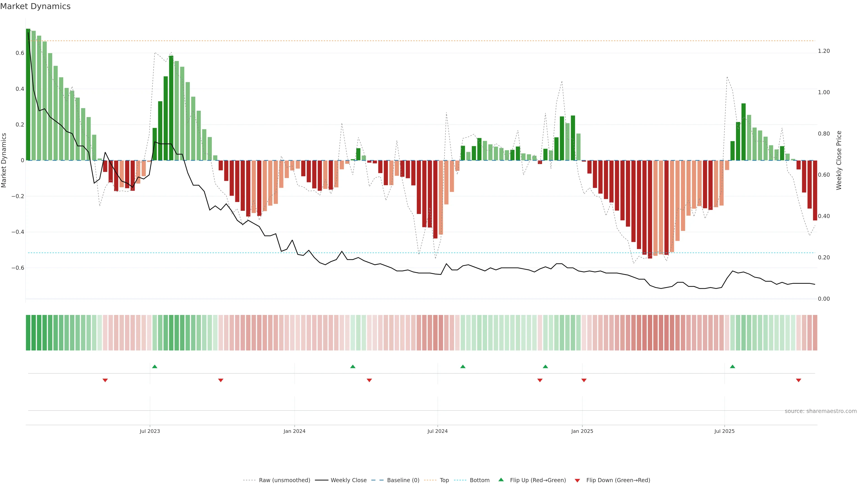This screenshot has height=488, width=868.
Task: Click the source: sharemaestro.com text
Action: point(821,411)
